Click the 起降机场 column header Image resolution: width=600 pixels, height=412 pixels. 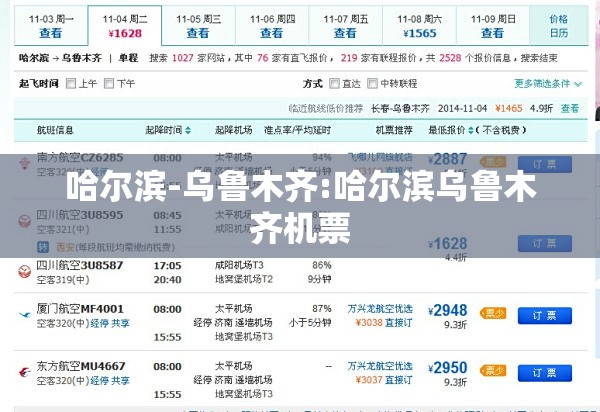coord(233,130)
